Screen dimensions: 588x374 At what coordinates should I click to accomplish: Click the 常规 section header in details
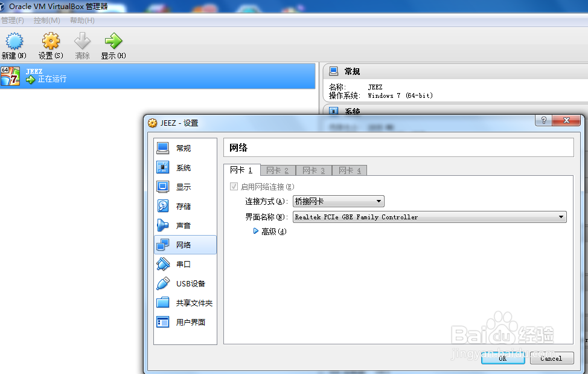[352, 71]
